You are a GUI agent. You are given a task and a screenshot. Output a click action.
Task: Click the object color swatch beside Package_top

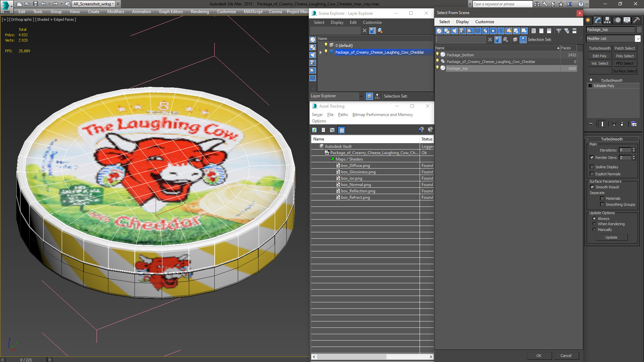coord(639,29)
